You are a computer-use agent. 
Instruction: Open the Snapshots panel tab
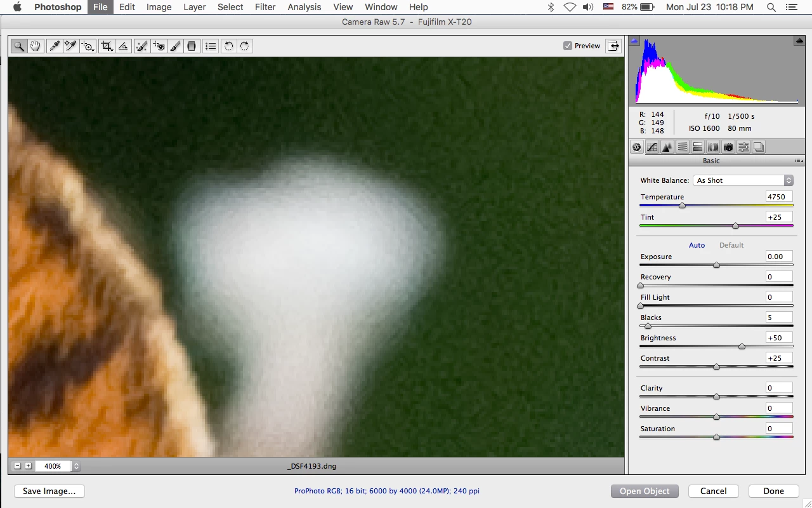pos(759,147)
